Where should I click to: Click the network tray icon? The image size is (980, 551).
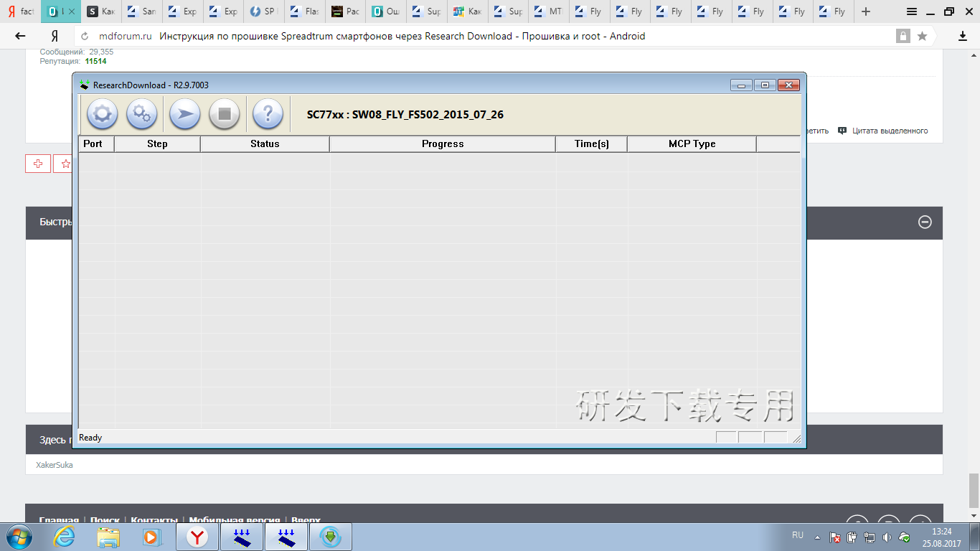point(870,537)
